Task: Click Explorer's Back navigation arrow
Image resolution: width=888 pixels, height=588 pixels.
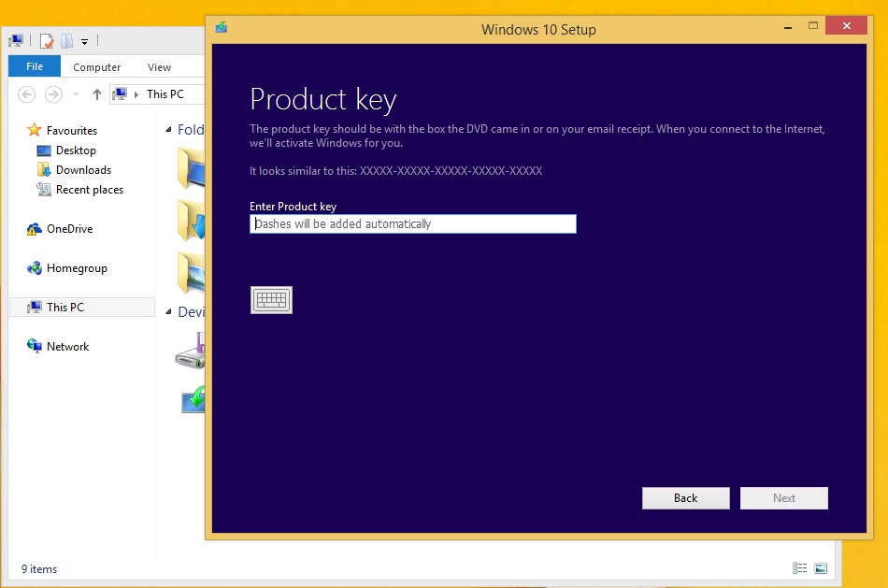Action: (26, 94)
